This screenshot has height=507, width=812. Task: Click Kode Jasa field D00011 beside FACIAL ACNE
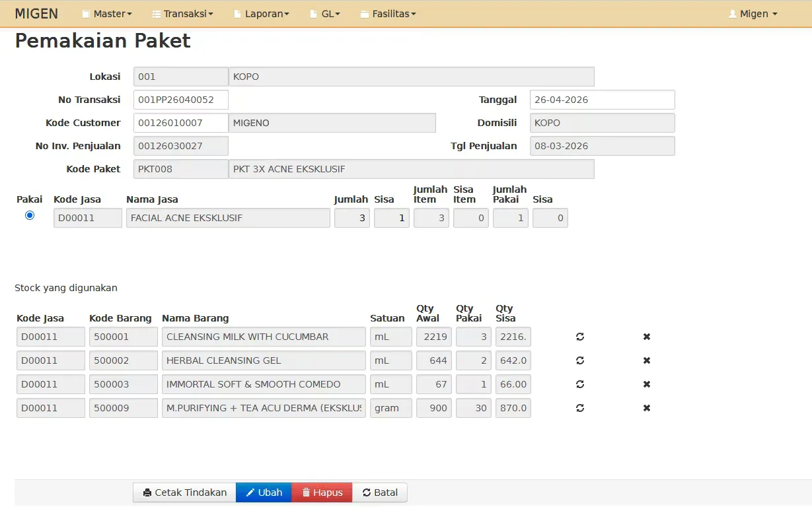coord(88,218)
